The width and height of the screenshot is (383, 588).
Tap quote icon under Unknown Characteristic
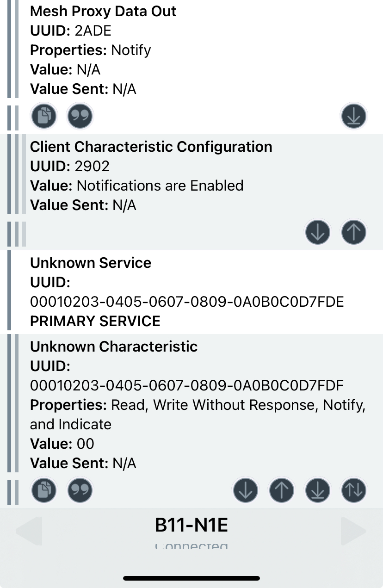(80, 490)
